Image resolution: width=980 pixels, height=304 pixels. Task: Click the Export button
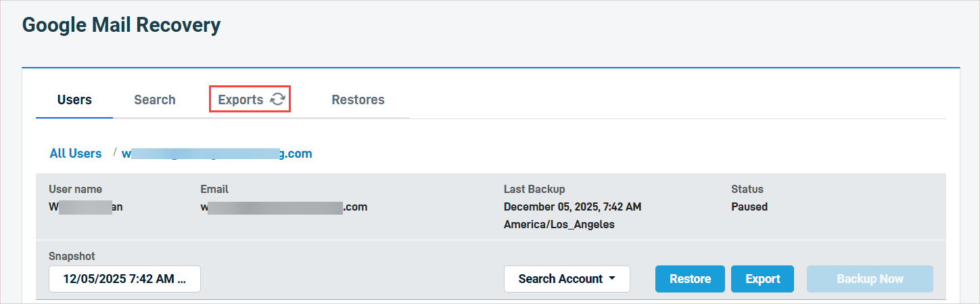point(762,279)
